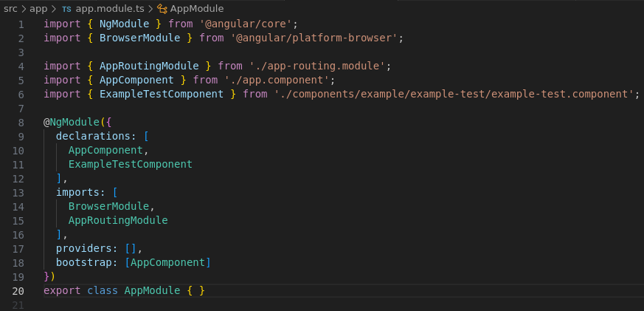The image size is (644, 311).
Task: Open the app folder breadcrumb
Action: (38, 9)
